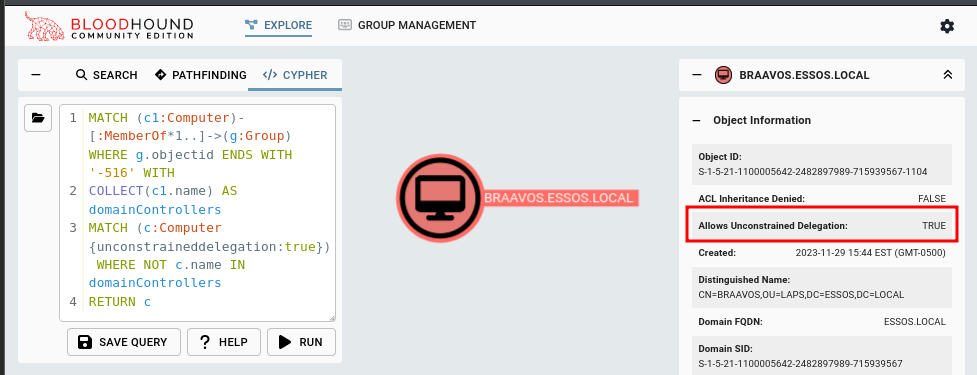Click the Allows Unconstrained Delegation row
Screen dimensions: 977x375
[822, 225]
